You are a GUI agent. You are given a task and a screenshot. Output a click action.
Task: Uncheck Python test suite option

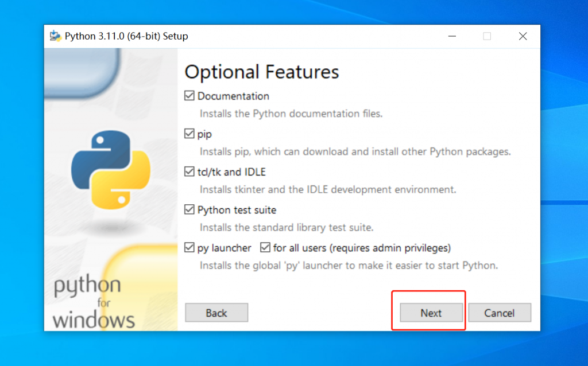[x=189, y=210]
